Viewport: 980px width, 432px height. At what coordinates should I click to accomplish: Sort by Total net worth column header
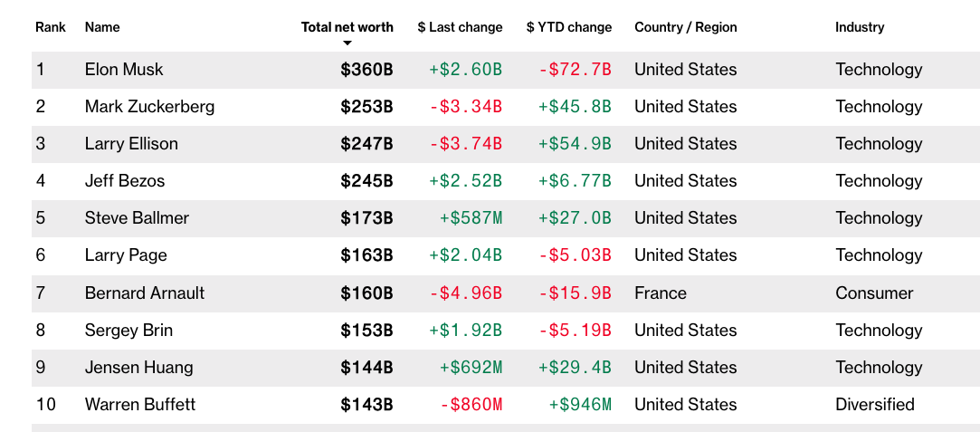[347, 27]
